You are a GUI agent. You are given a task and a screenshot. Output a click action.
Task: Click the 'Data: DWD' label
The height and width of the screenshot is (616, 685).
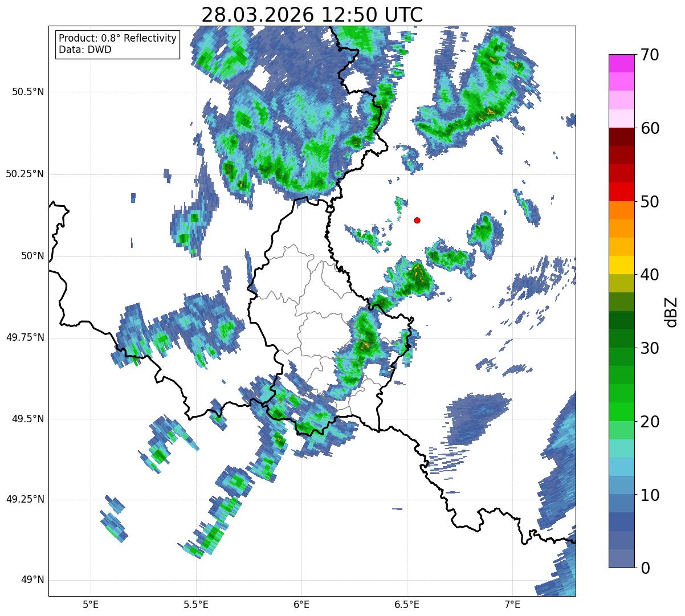click(85, 50)
